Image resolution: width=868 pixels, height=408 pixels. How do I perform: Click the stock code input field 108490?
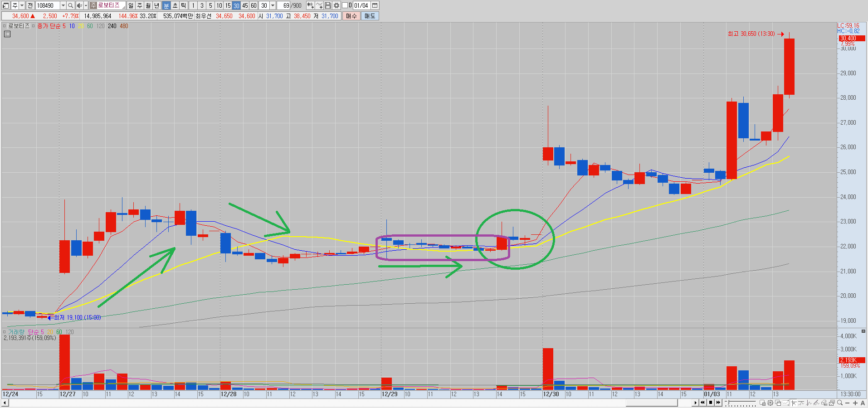point(48,5)
